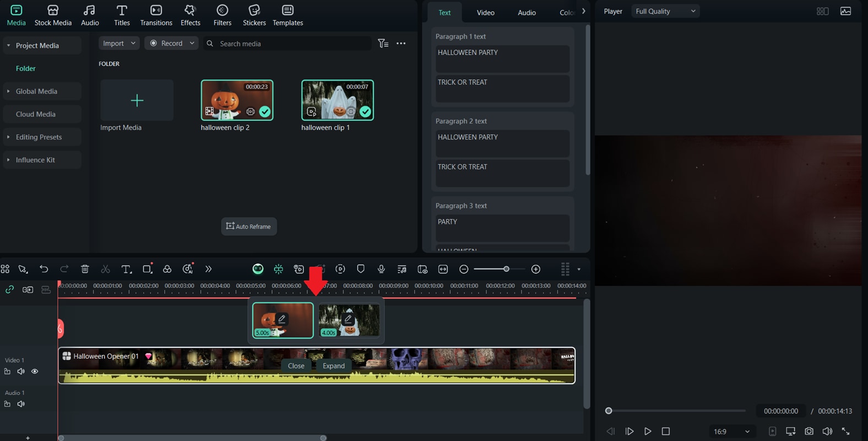This screenshot has height=441, width=868.
Task: Click the player progress slider handle
Action: [x=609, y=411]
